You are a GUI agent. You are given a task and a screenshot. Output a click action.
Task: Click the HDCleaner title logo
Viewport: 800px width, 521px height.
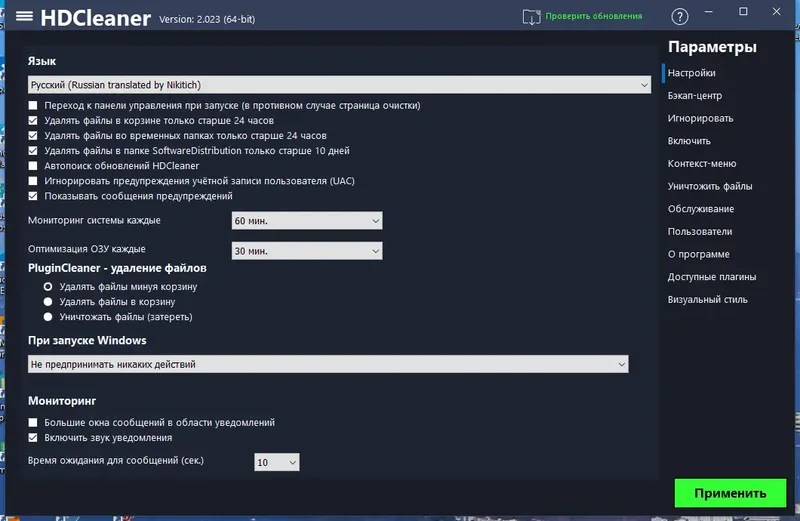pos(95,18)
